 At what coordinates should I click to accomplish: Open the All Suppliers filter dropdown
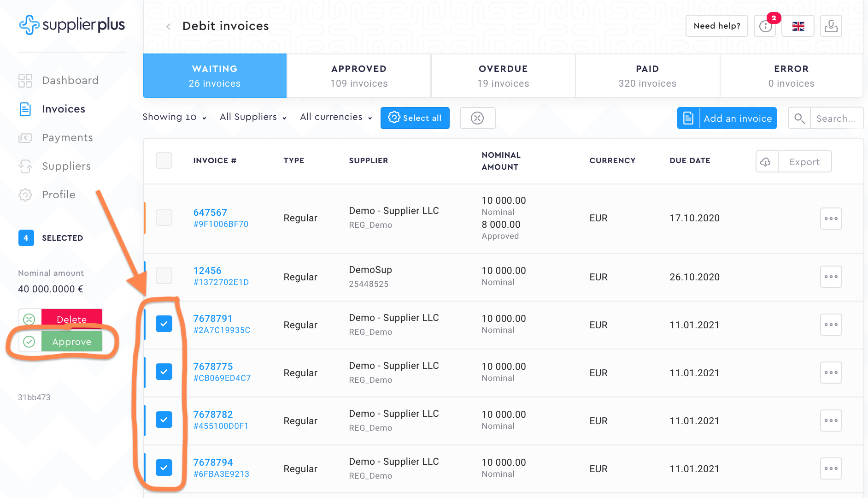coord(253,117)
